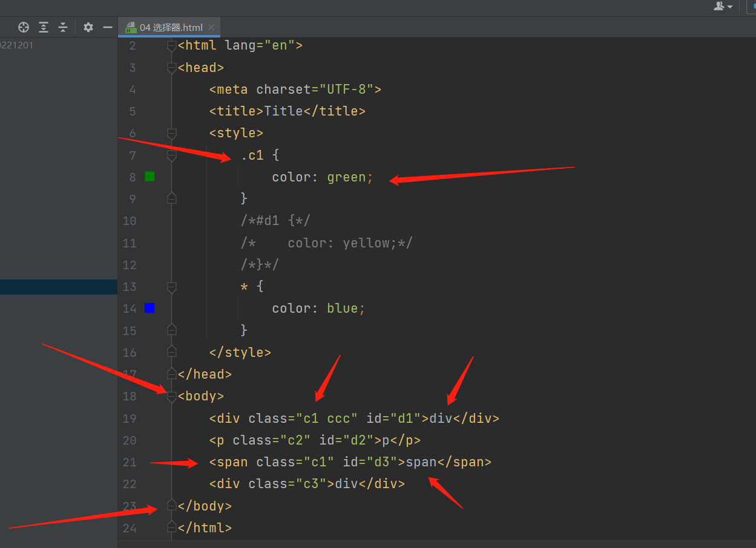The height and width of the screenshot is (548, 756).
Task: Collapse the <body> tag fold marker
Action: [x=172, y=396]
